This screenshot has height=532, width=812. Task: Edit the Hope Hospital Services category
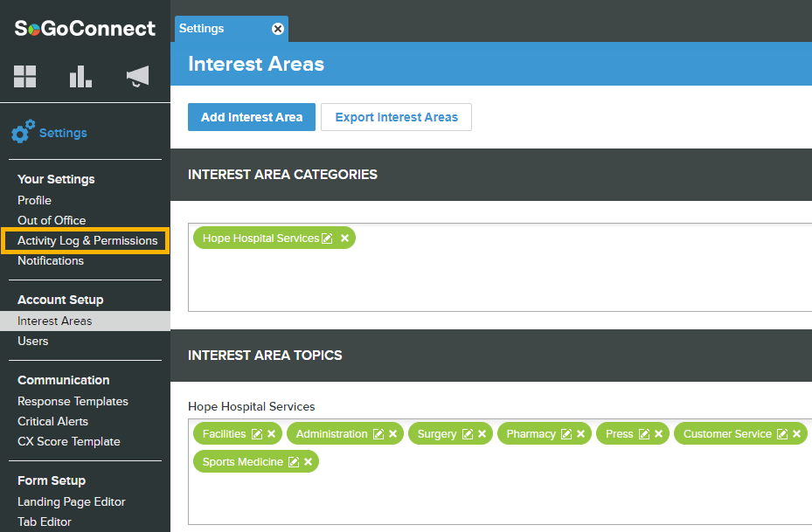tap(327, 238)
